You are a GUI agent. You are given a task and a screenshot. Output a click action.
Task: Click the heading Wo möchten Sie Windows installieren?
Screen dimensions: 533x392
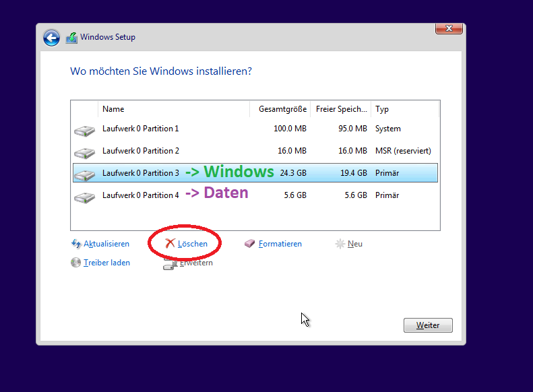[161, 71]
